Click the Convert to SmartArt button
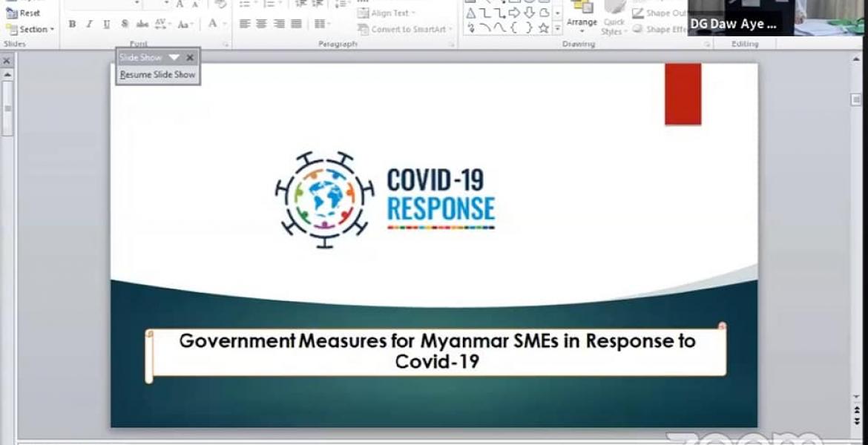 (405, 29)
